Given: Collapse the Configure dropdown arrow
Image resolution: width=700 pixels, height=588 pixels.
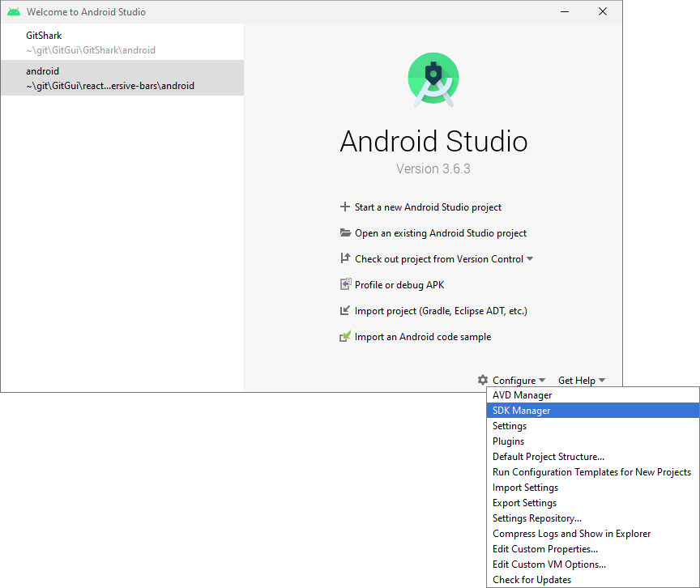Looking at the screenshot, I should 542,380.
